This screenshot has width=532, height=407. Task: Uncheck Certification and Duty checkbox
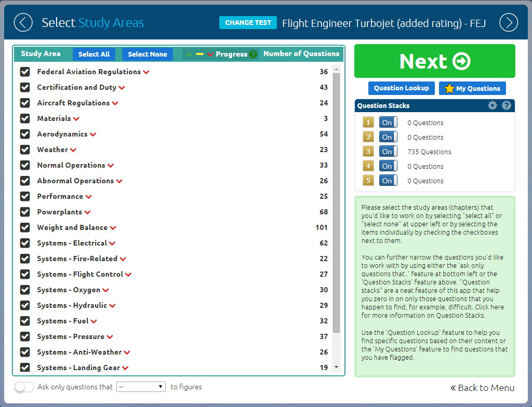coord(25,88)
